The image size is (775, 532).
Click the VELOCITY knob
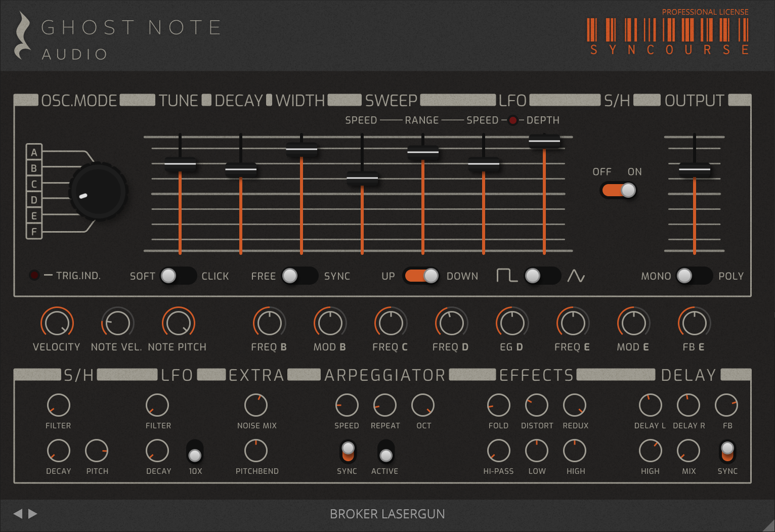click(x=57, y=323)
